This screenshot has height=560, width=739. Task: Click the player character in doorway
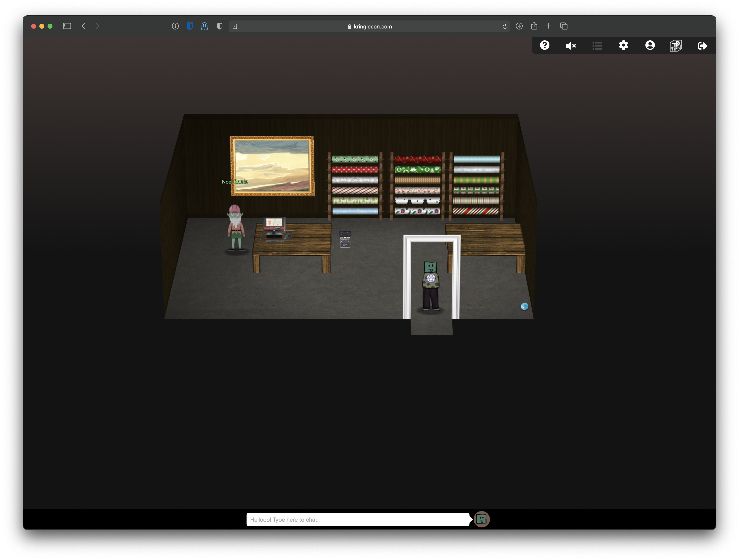click(431, 286)
